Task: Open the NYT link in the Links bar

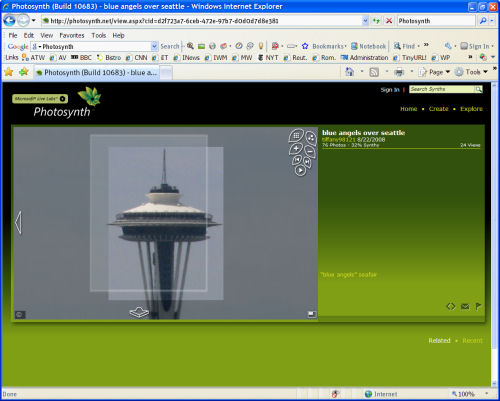Action: coord(268,58)
